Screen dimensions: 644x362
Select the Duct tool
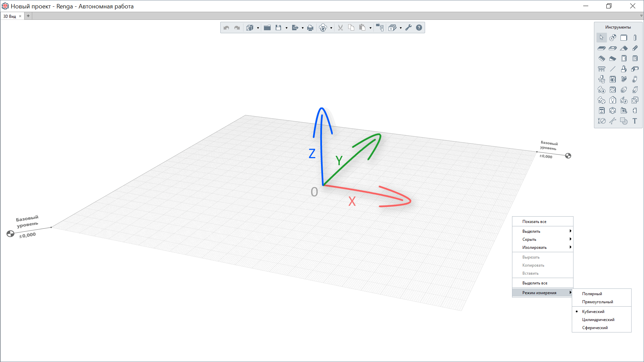635,90
